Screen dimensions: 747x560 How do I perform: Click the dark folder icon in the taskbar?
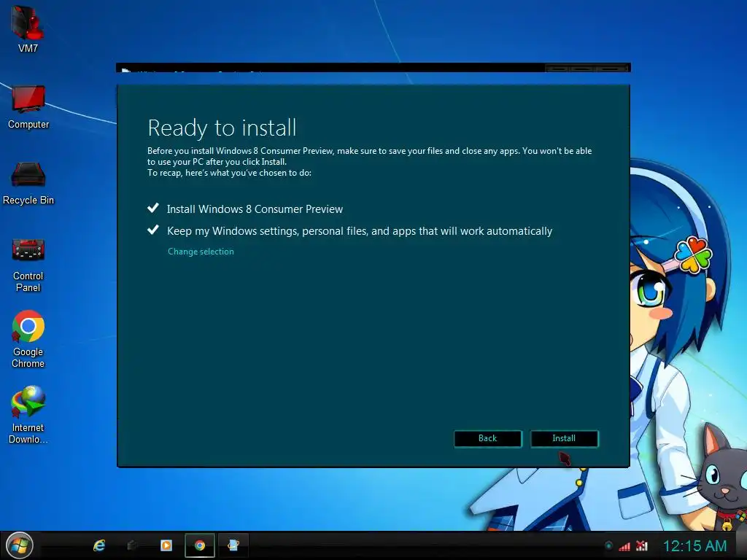(133, 545)
